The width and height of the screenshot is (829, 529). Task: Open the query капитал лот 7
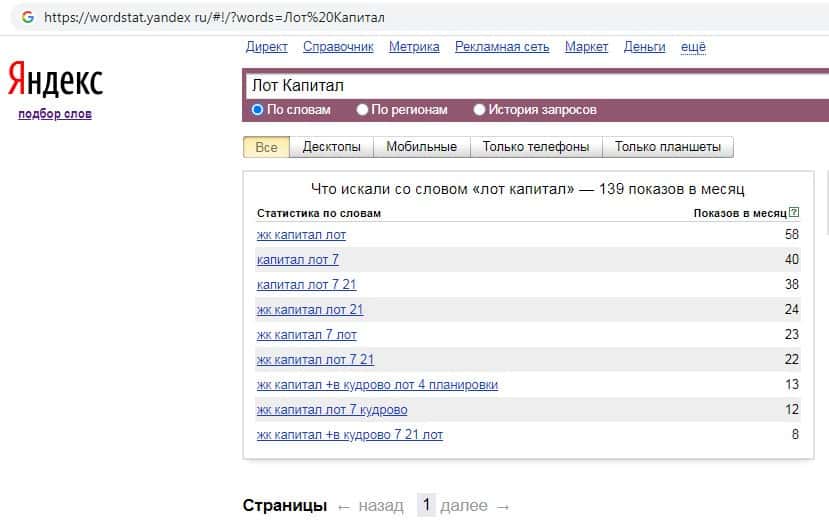[x=298, y=259]
